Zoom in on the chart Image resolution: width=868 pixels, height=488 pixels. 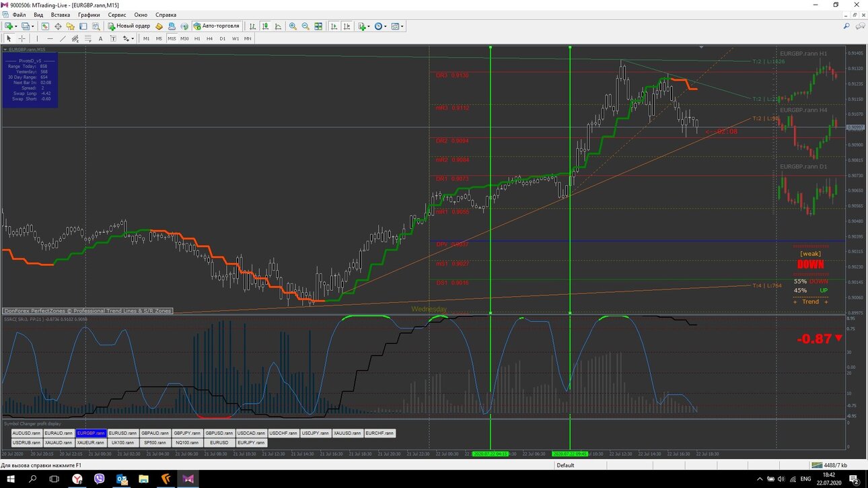point(293,26)
